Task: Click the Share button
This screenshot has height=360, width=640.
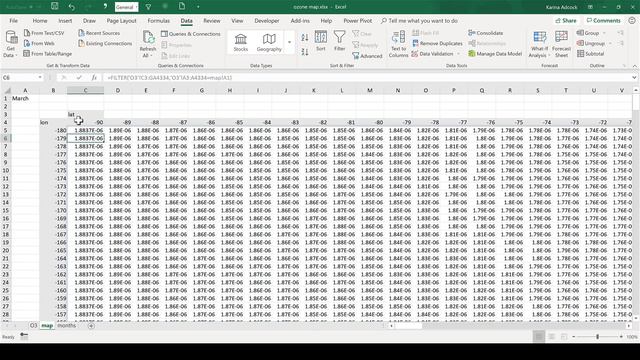Action: (566, 21)
